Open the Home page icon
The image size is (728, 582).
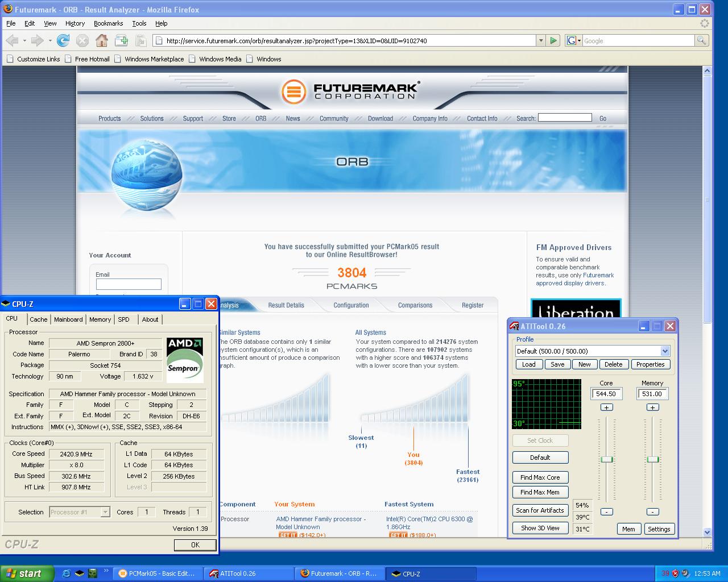click(x=102, y=40)
